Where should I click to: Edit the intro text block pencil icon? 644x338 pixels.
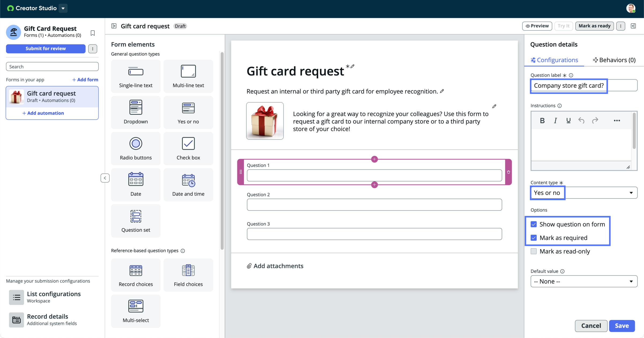pos(494,106)
